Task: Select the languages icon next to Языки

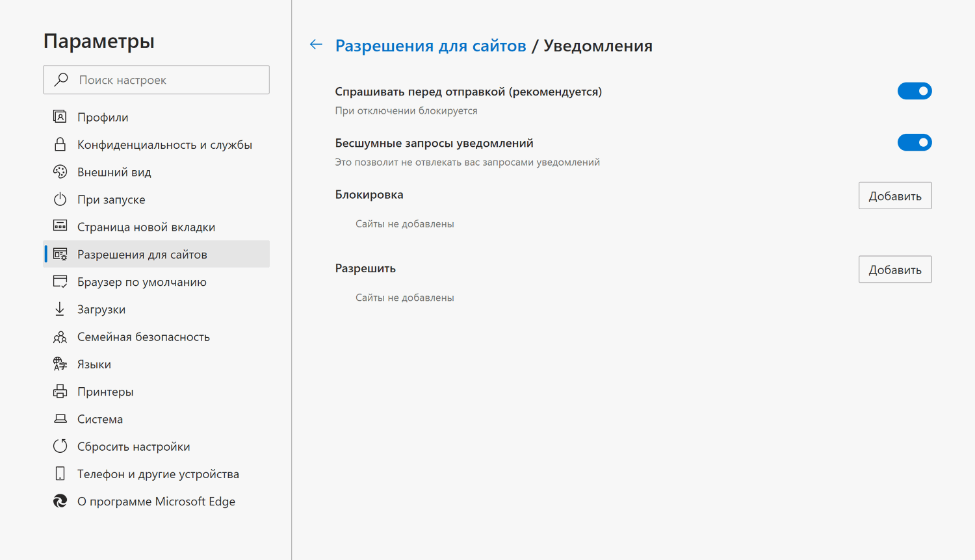Action: [x=60, y=364]
